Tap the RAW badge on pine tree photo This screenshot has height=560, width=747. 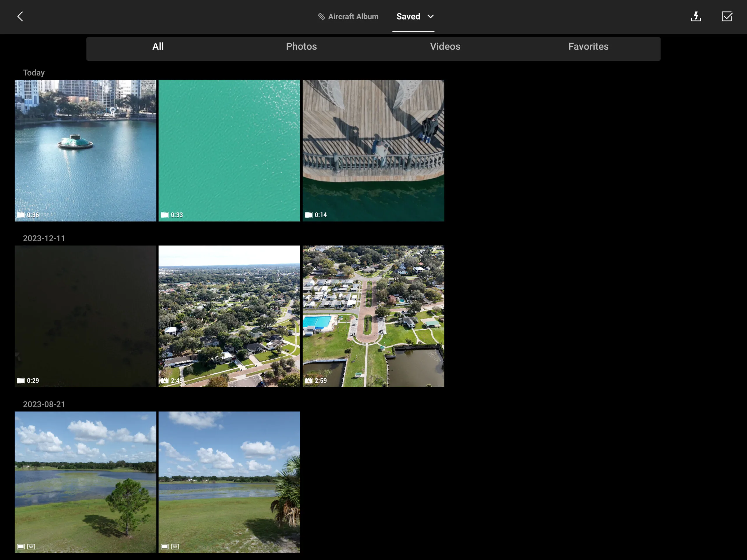pos(31,547)
